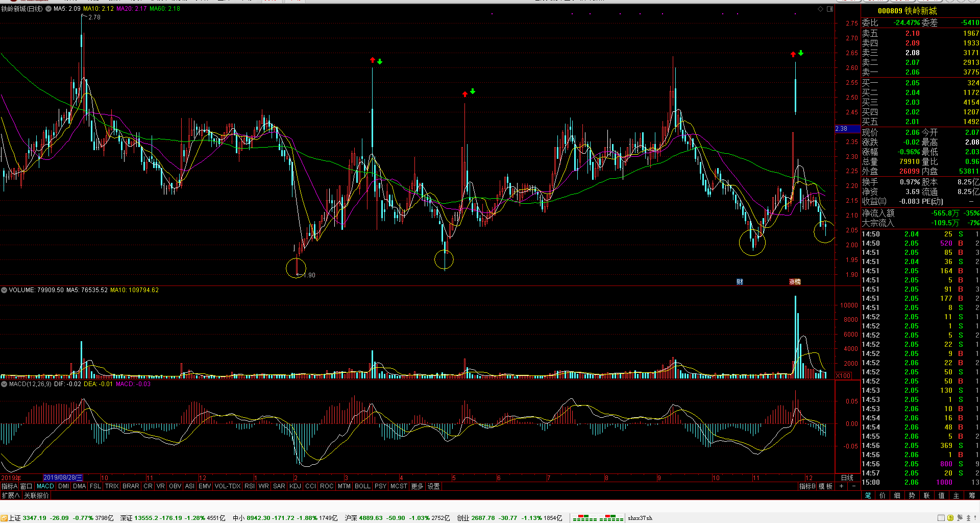Click the red-green market breadth indicator

[x=598, y=518]
